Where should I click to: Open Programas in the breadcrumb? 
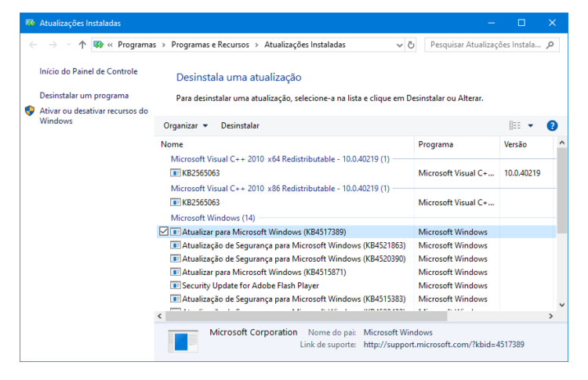pyautogui.click(x=137, y=45)
